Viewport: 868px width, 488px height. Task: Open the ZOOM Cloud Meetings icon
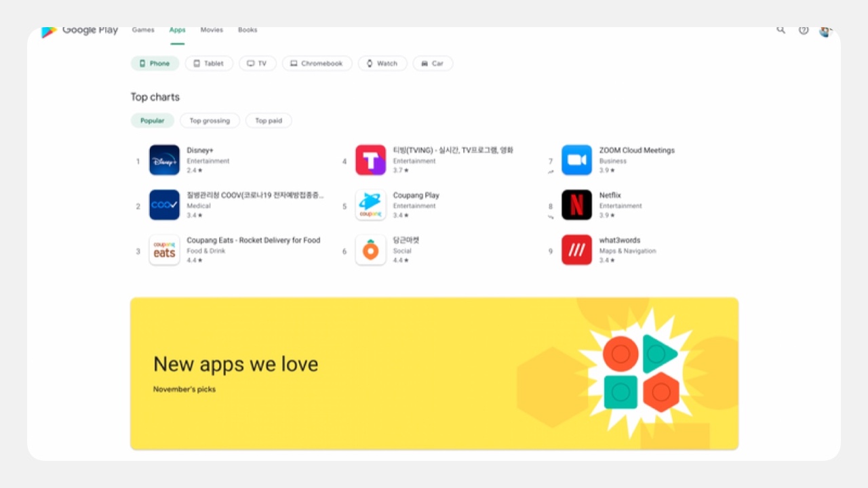(576, 160)
